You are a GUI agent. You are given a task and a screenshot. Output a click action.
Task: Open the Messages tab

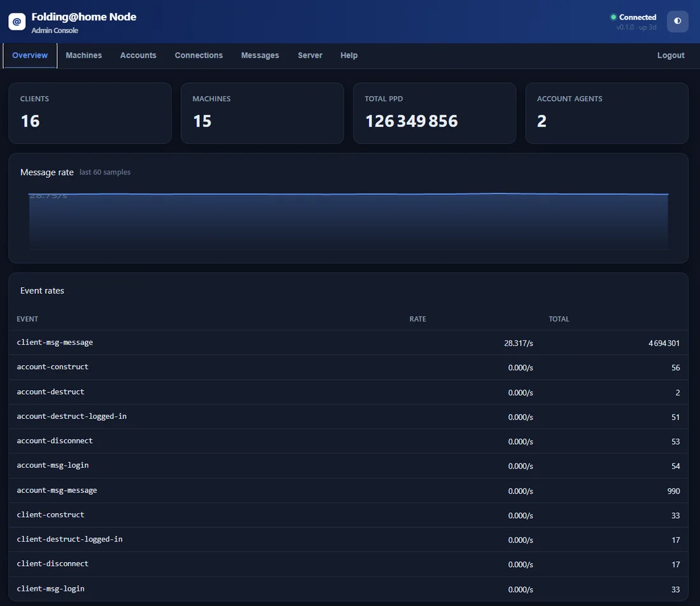[x=260, y=55]
